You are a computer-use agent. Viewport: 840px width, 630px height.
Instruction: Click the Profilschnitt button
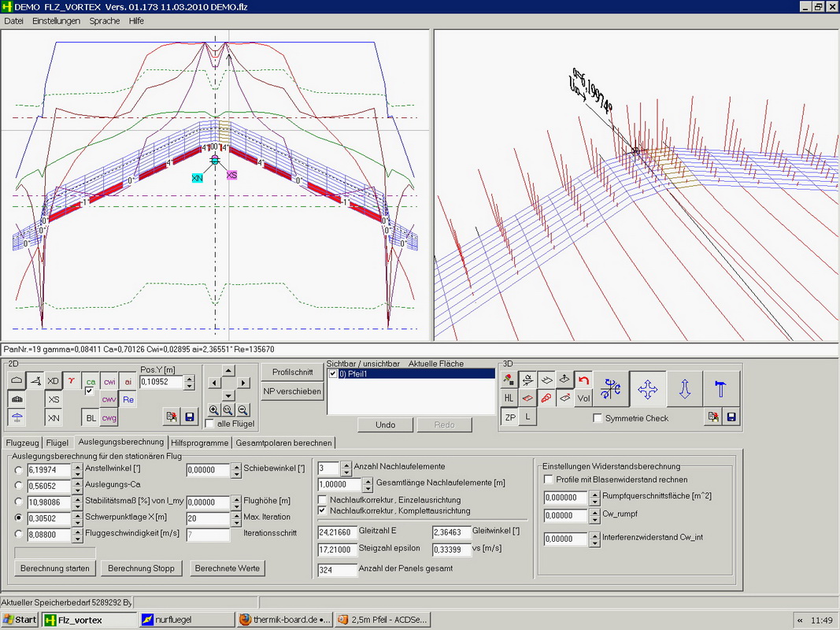pos(292,372)
